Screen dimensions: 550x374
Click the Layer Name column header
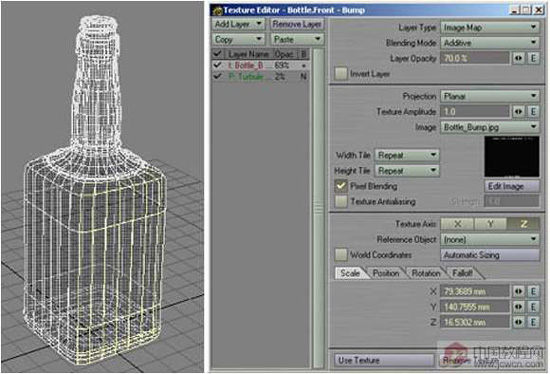pos(248,54)
